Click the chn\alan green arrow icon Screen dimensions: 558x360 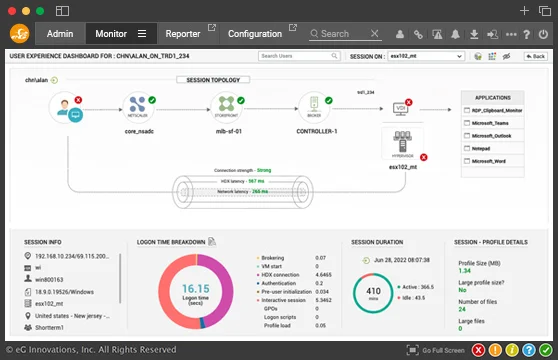click(x=54, y=80)
